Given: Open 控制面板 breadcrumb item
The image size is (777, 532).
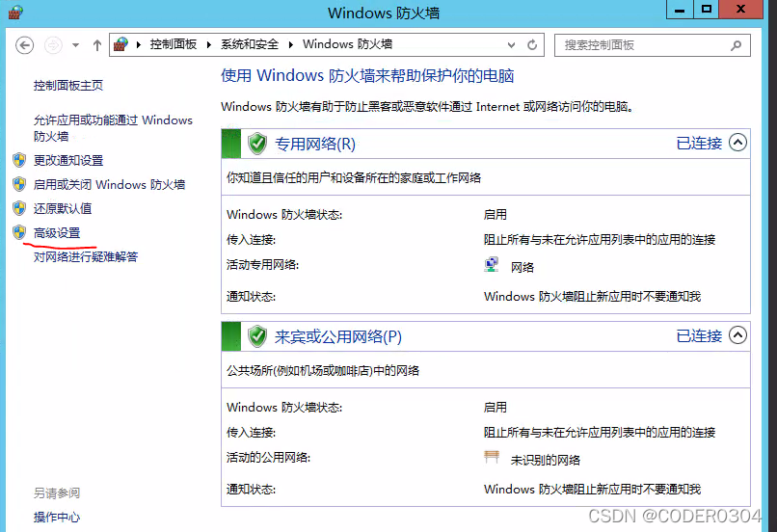Looking at the screenshot, I should coord(174,44).
